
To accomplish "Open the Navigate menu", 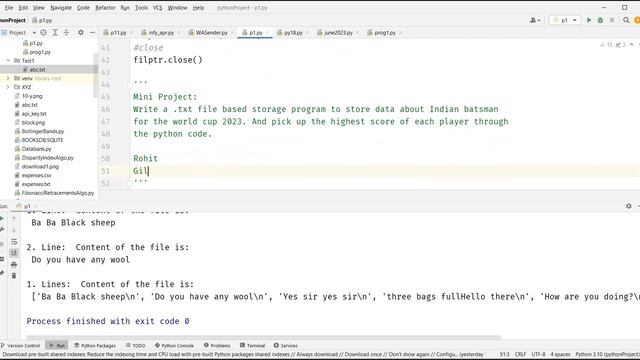I will pyautogui.click(x=61, y=8).
